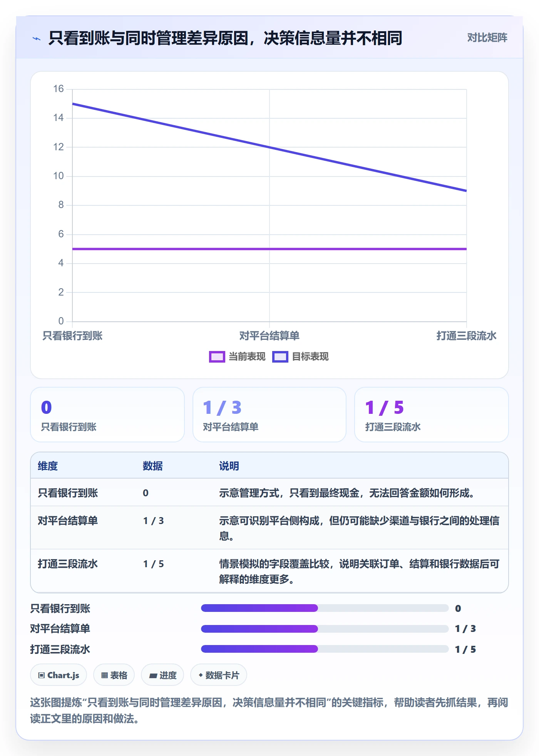
Task: Click the 对比矩阵 tag in the header
Action: (487, 38)
